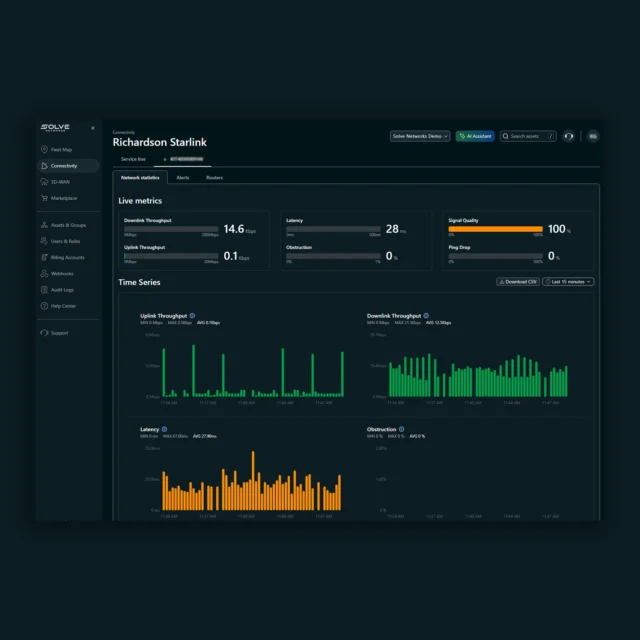Switch to the Routers tab
The width and height of the screenshot is (640, 640).
pyautogui.click(x=214, y=178)
